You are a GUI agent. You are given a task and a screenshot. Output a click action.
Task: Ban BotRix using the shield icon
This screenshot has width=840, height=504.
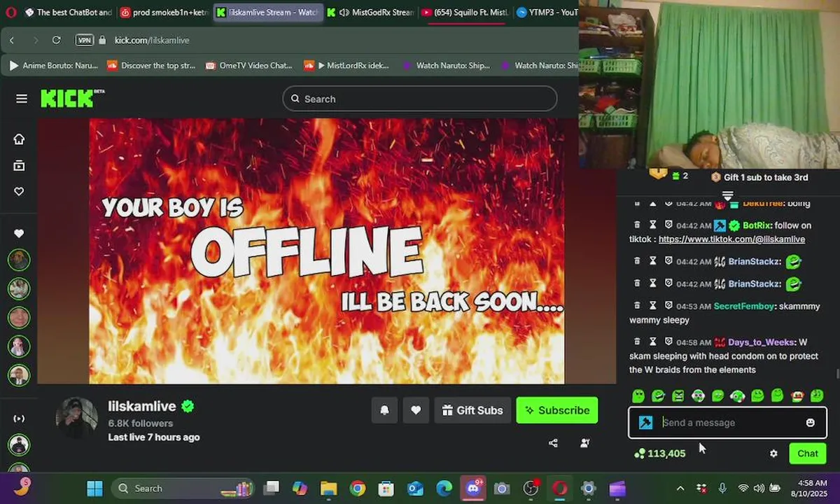coord(668,225)
